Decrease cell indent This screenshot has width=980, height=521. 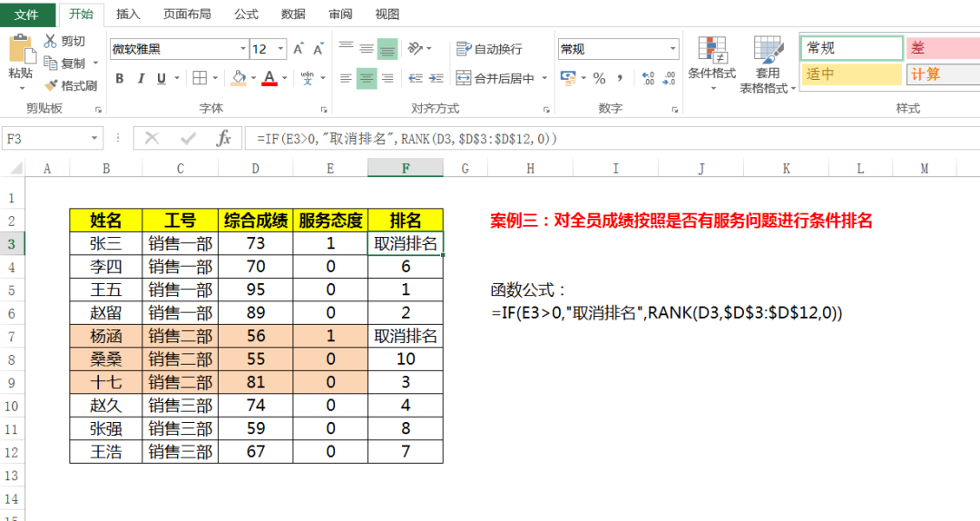coord(415,78)
